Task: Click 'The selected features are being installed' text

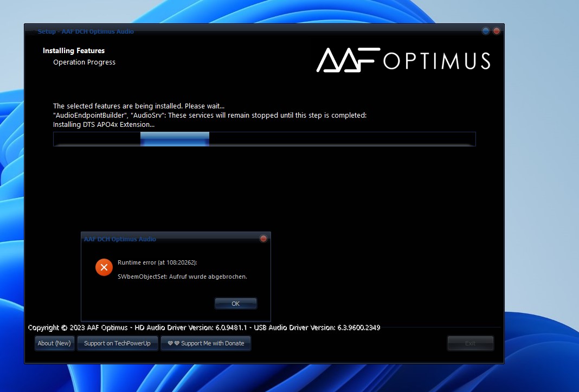Action: pyautogui.click(x=139, y=106)
